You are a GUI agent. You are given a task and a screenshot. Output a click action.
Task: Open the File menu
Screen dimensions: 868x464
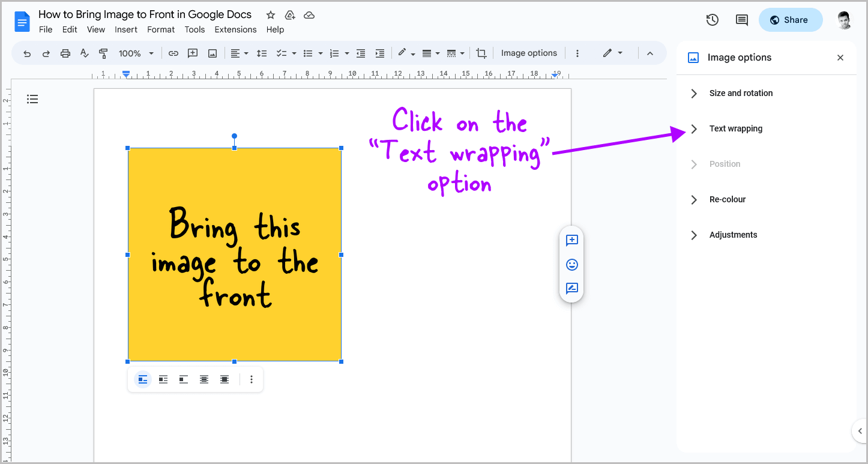point(46,29)
